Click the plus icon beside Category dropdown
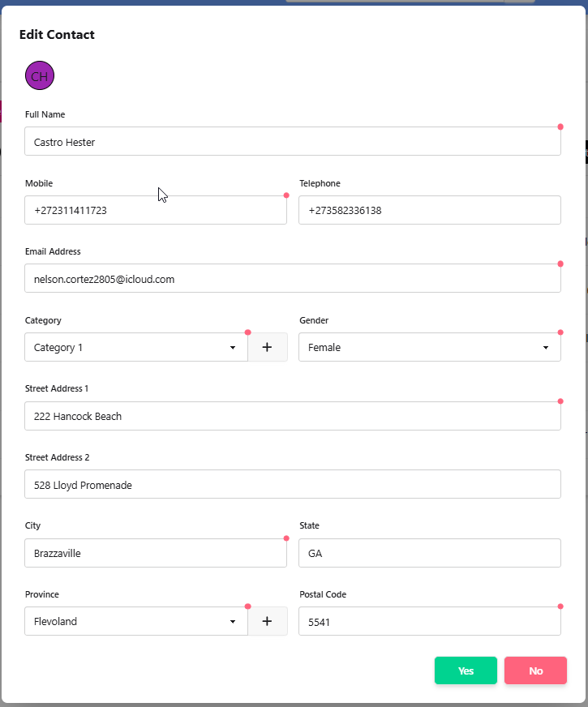 267,347
